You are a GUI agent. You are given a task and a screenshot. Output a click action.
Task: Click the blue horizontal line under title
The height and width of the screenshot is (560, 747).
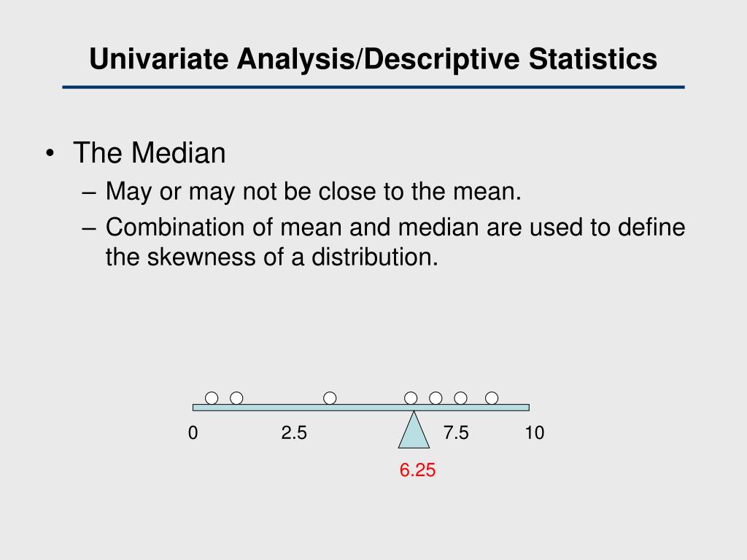tap(373, 87)
